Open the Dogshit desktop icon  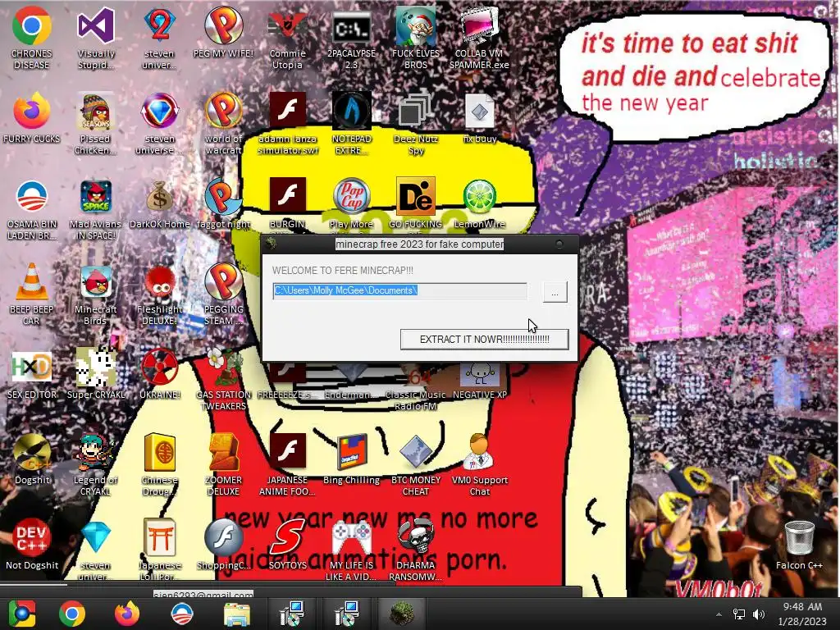click(31, 452)
